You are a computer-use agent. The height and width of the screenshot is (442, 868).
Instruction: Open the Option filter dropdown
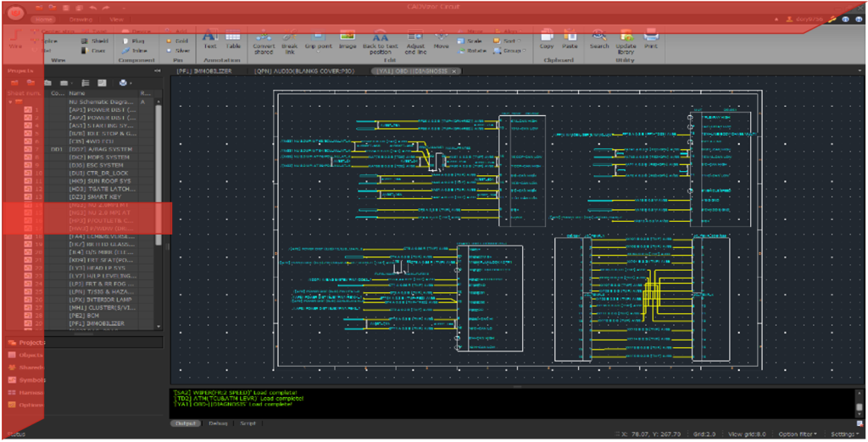(798, 434)
